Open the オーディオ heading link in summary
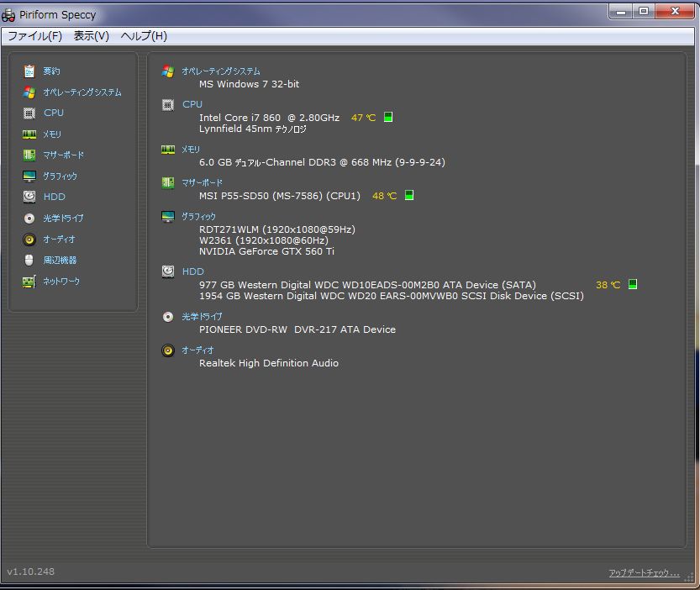This screenshot has height=590, width=700. tap(197, 350)
